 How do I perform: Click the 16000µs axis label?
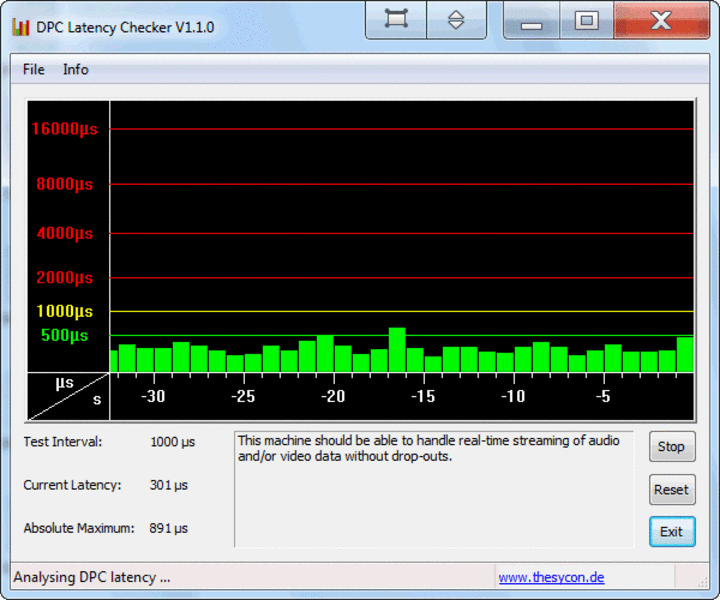(65, 129)
